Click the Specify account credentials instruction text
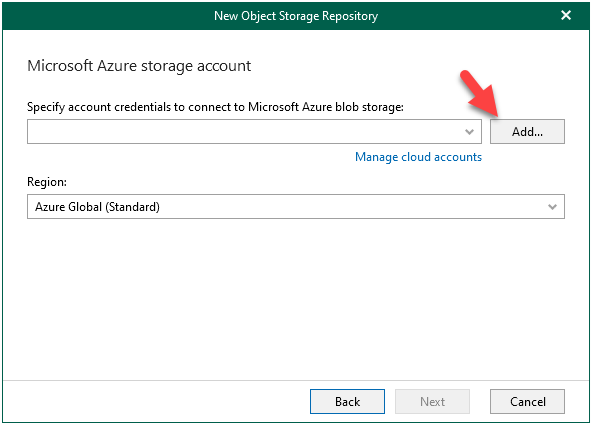Image resolution: width=591 pixels, height=425 pixels. (x=215, y=107)
